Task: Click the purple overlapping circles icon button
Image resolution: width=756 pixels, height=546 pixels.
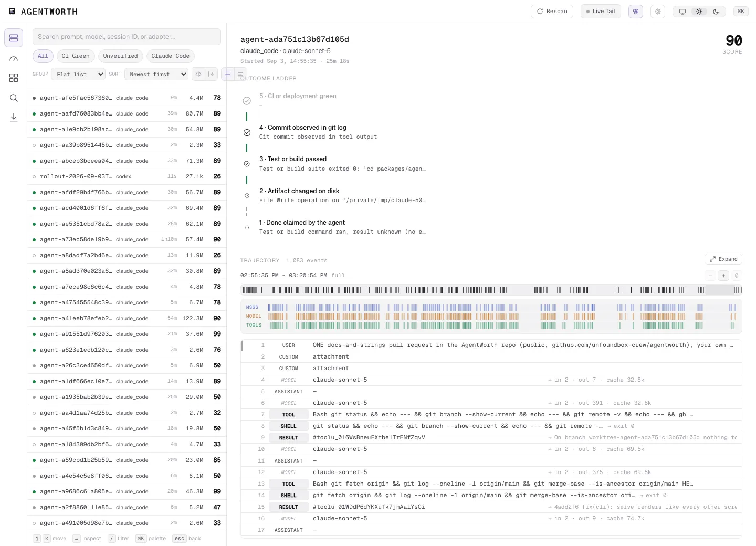Action: pos(636,12)
